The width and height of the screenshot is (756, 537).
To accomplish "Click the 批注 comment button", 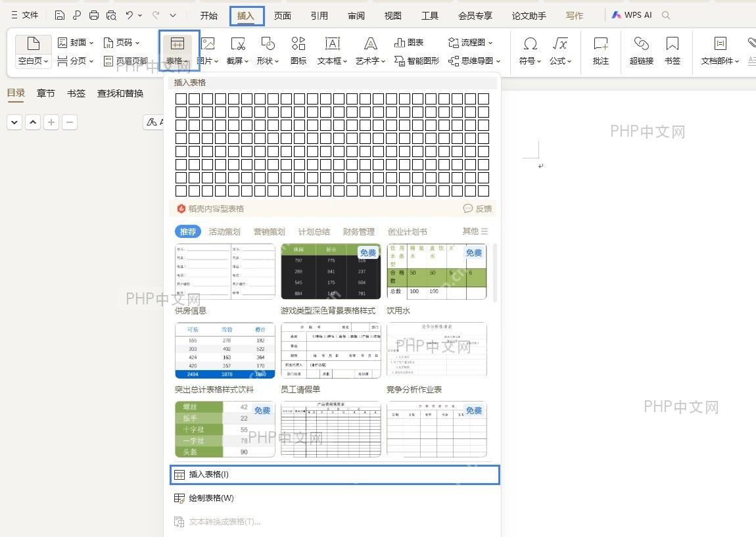I will (x=601, y=51).
